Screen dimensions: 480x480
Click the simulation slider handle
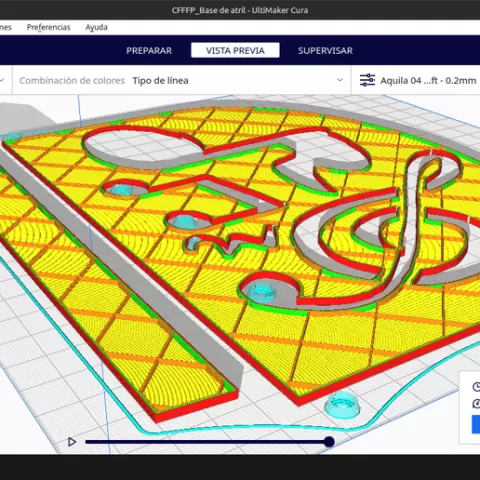coord(329,442)
